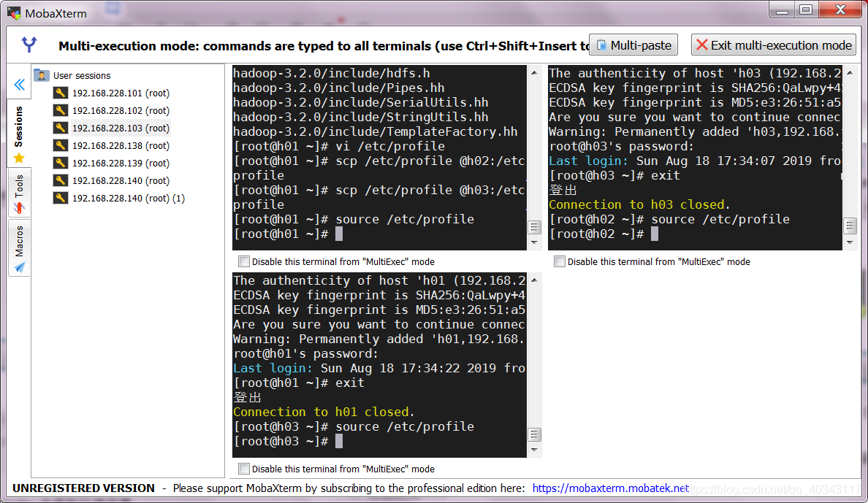The width and height of the screenshot is (868, 503).
Task: Click the key icon for 192.168.228.103
Action: click(61, 128)
